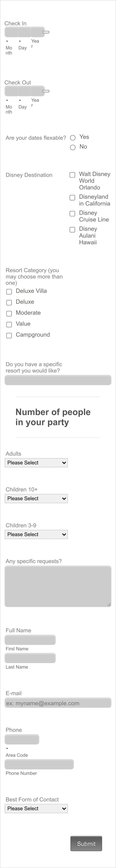This screenshot has height=868, width=116.
Task: Check Walt Disney World Orlando destination
Action: [x=72, y=175]
